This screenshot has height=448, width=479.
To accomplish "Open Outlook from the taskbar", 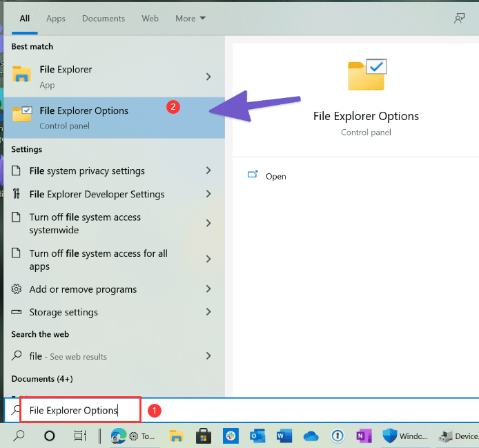I will click(257, 436).
